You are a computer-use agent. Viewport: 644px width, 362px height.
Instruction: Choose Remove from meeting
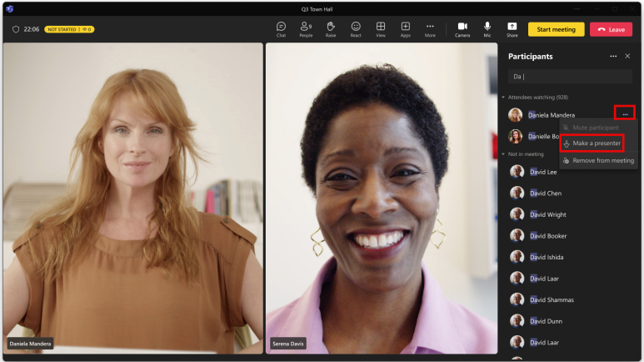coord(602,160)
